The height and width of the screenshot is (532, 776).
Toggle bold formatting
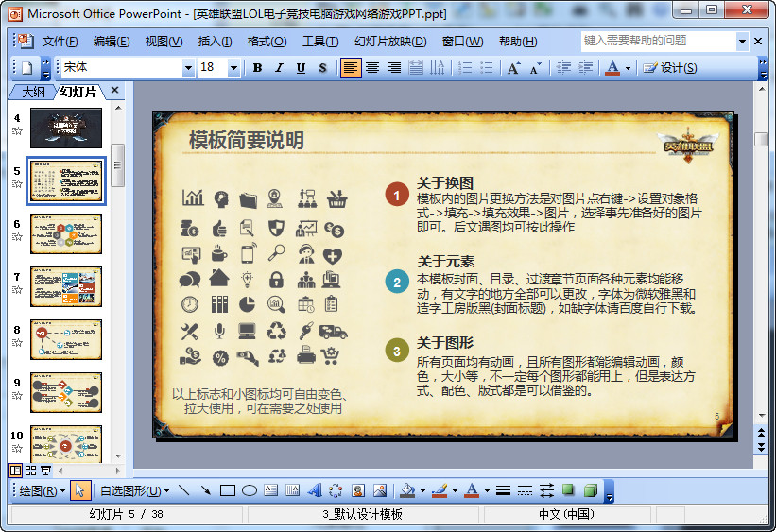tap(257, 68)
